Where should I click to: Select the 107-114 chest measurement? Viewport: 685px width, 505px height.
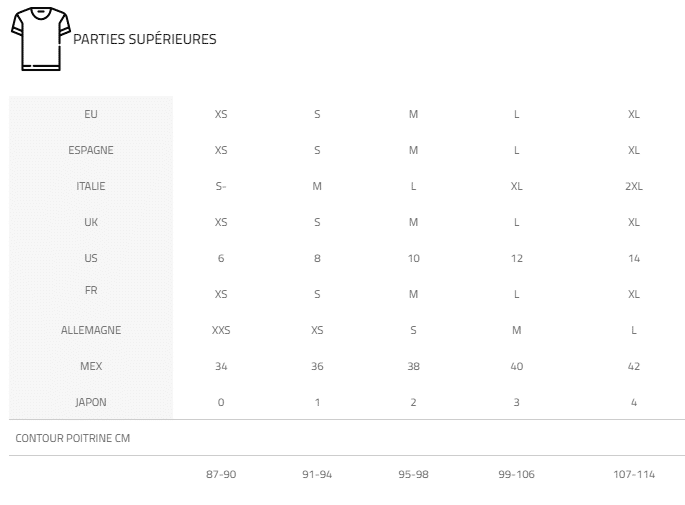coord(634,474)
